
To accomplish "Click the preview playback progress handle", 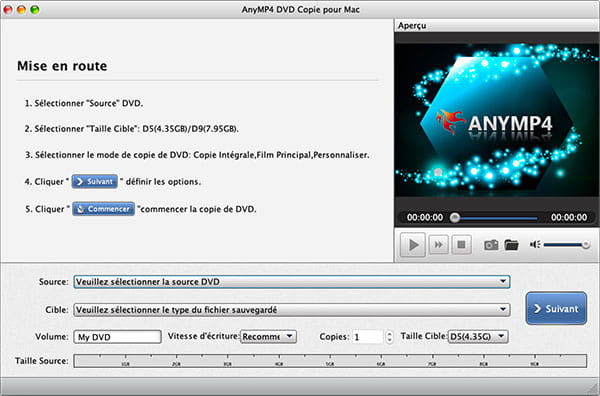I will click(455, 218).
